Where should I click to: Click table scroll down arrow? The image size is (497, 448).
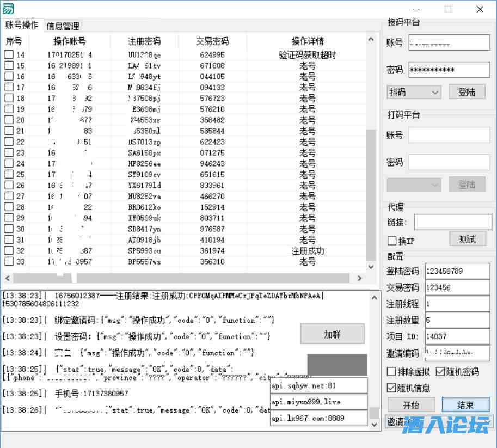371,267
